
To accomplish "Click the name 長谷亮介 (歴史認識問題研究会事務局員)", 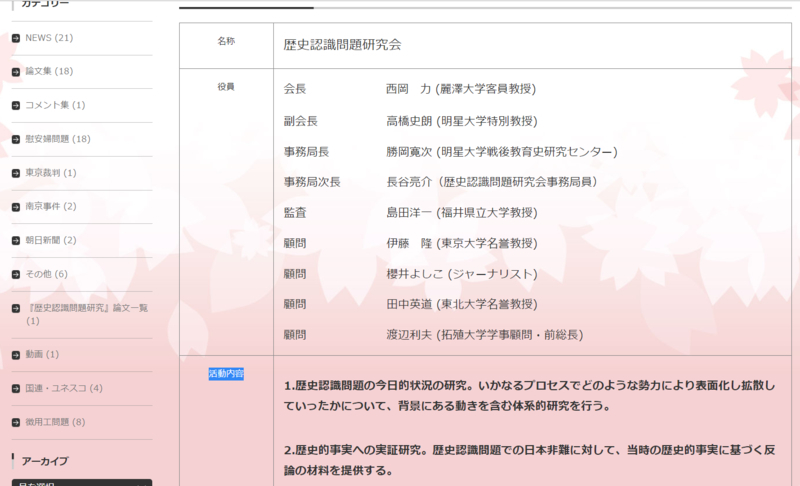I will coord(492,182).
